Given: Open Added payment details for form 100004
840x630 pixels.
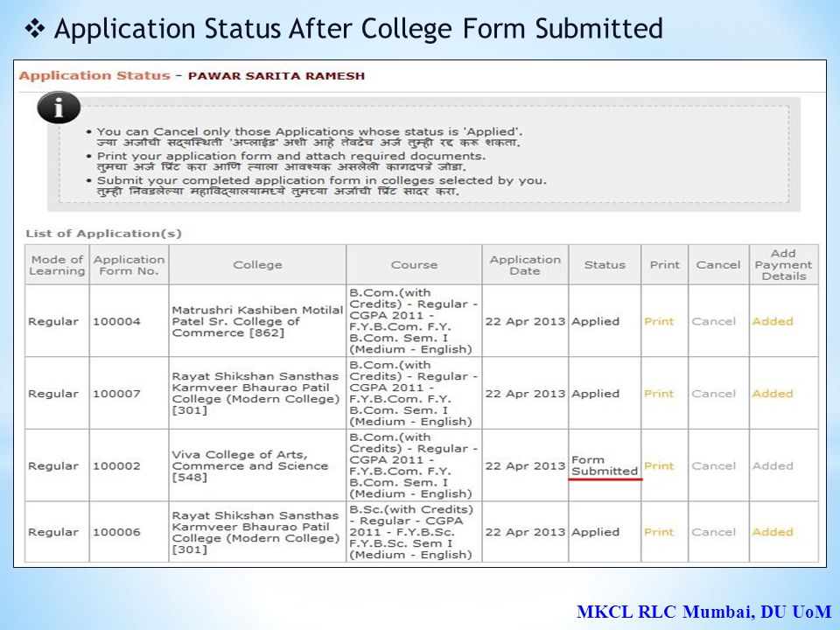Looking at the screenshot, I should (772, 321).
